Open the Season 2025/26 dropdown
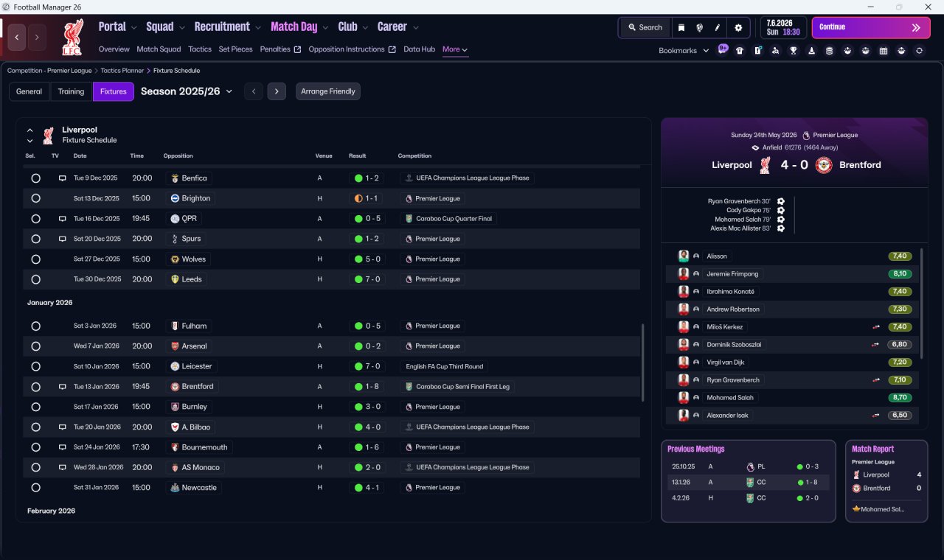Viewport: 944px width, 560px height. tap(187, 91)
